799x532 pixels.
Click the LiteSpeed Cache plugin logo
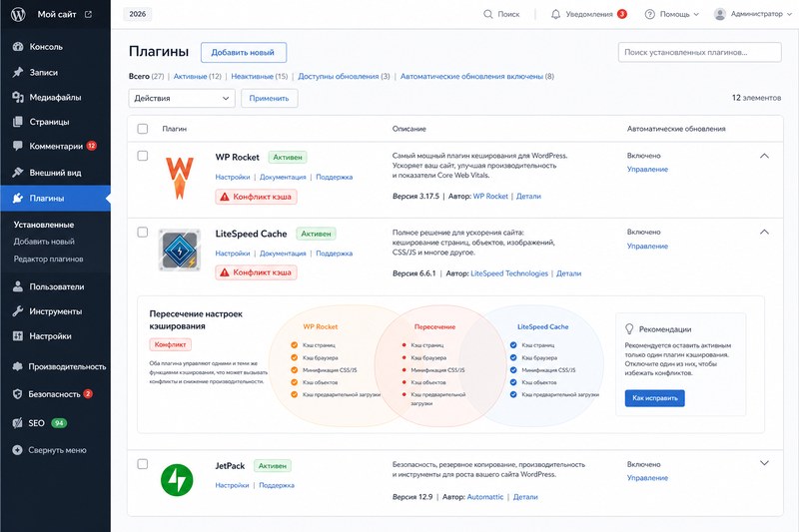click(x=180, y=250)
